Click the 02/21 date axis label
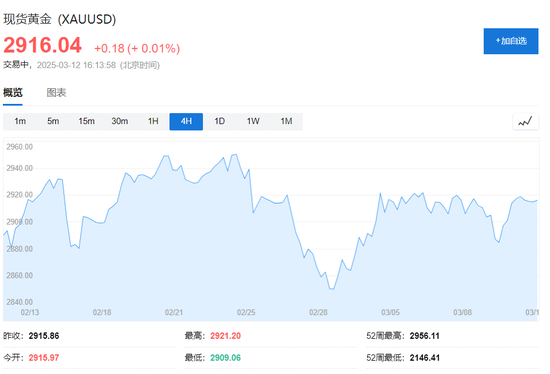Viewport: 550px width, 374px height. click(x=174, y=312)
